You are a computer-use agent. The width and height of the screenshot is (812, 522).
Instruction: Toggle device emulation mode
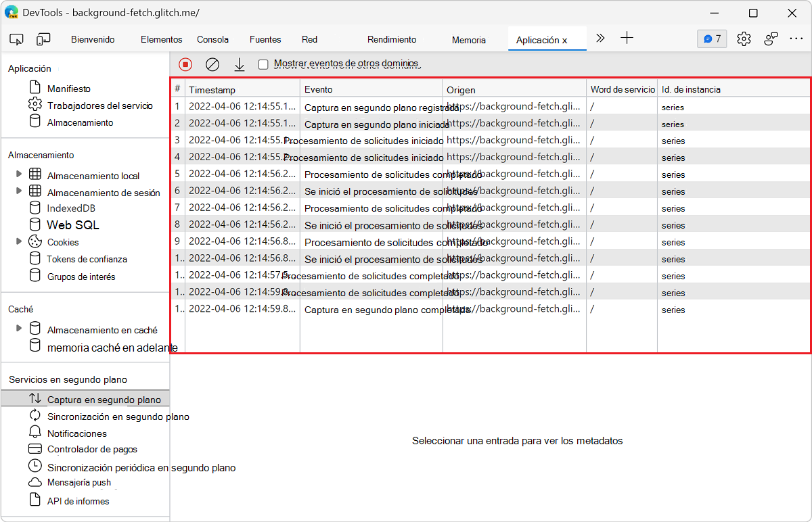tap(43, 39)
